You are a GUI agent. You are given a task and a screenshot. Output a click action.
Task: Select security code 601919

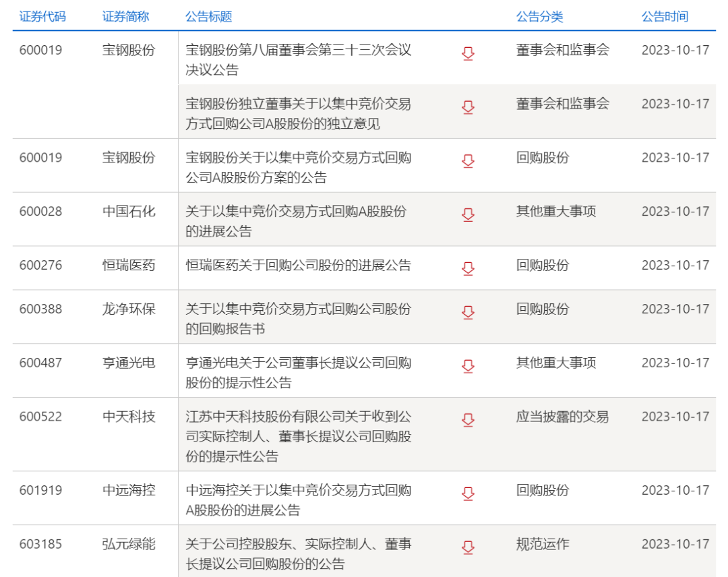40,491
